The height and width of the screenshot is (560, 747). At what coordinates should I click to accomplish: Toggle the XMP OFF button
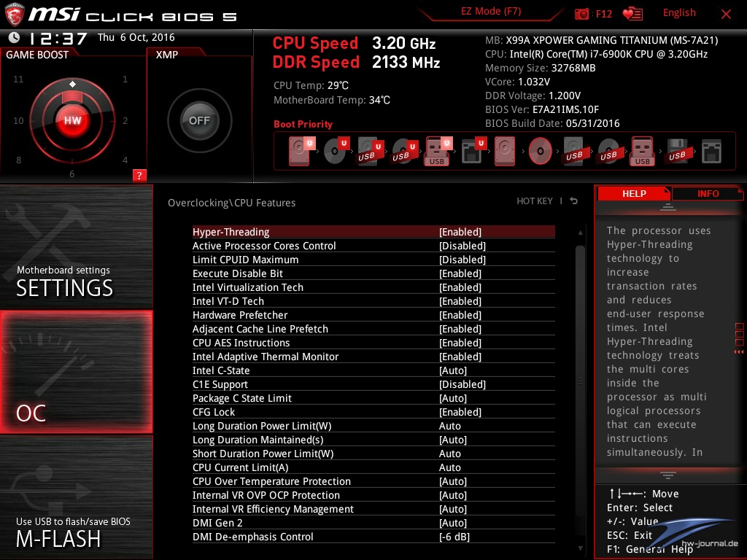200,120
